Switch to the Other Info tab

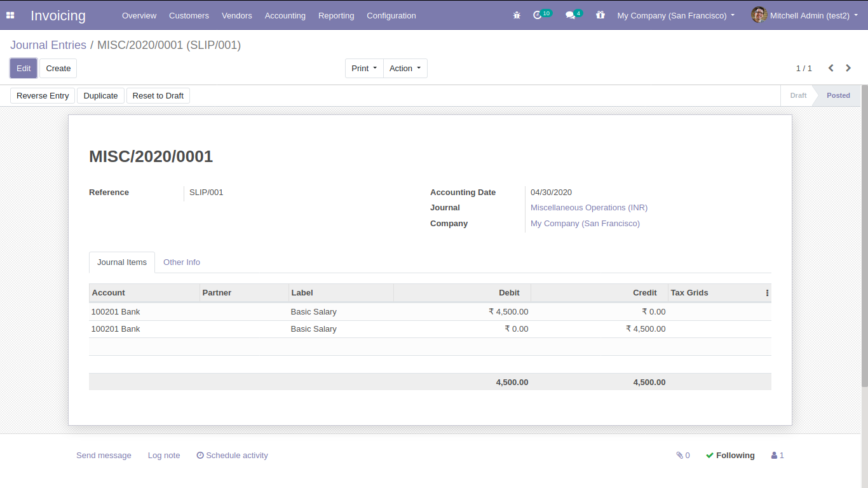click(x=182, y=262)
